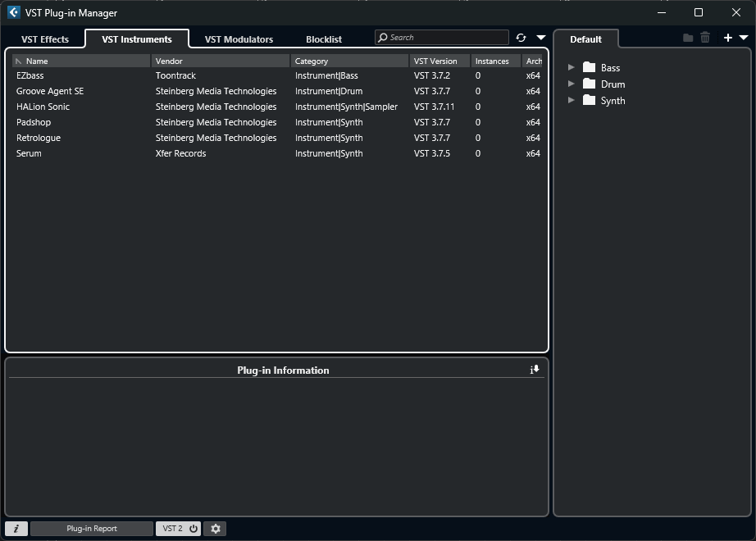Maximize the VST Plug-in Manager window
Screen dimensions: 756x541
tap(698, 12)
